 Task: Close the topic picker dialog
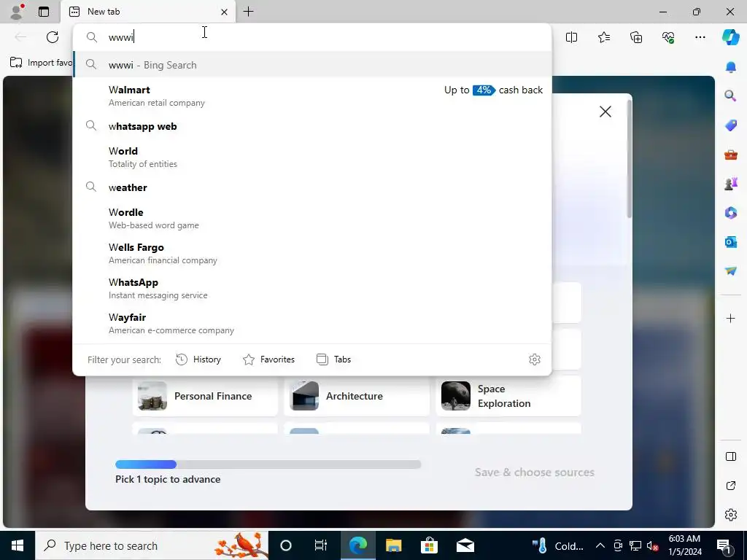pos(605,112)
